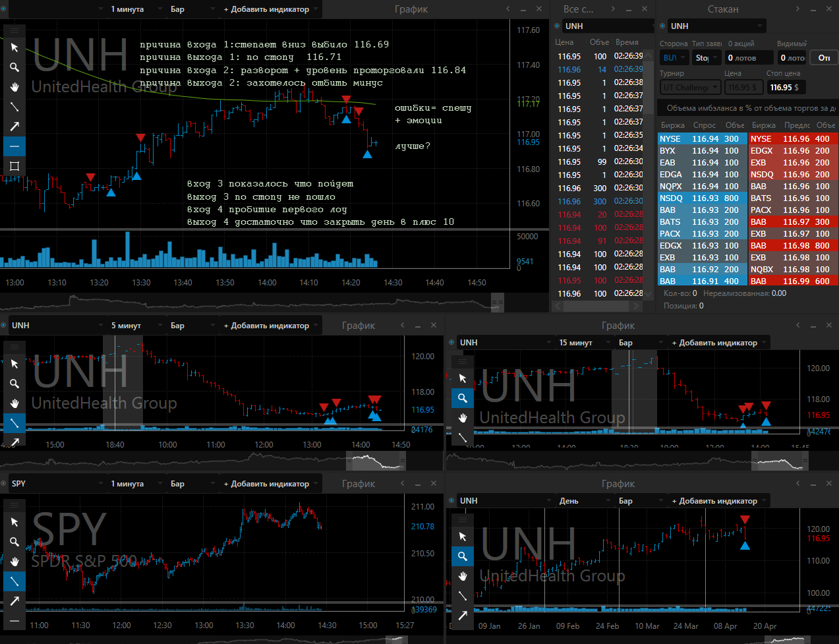The image size is (839, 644).
Task: Click the Стоп цена 116.95 $ field
Action: (786, 87)
